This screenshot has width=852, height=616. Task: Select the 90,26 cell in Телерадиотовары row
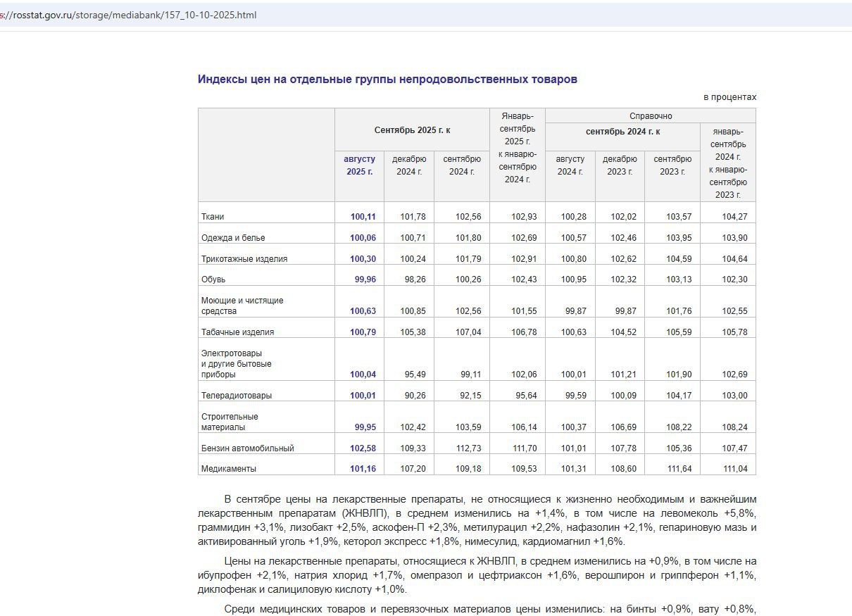[x=413, y=396]
